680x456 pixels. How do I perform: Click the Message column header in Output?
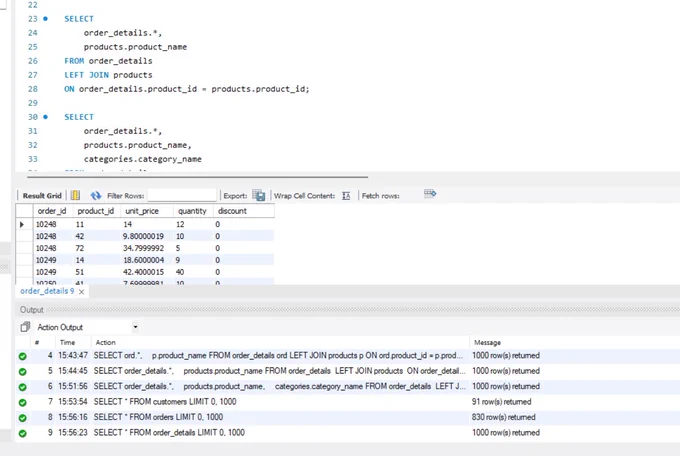[x=487, y=342]
